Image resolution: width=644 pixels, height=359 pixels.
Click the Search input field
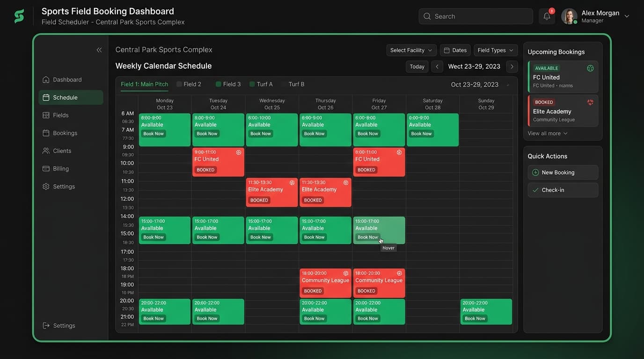(476, 16)
